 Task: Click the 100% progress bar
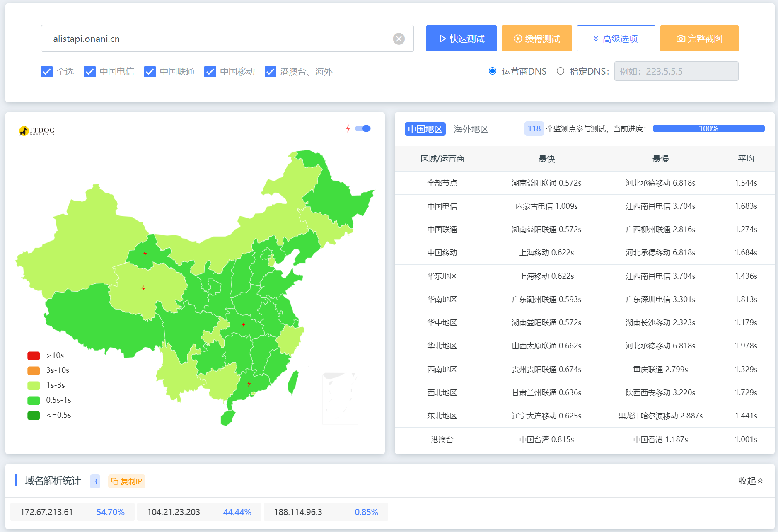point(708,128)
